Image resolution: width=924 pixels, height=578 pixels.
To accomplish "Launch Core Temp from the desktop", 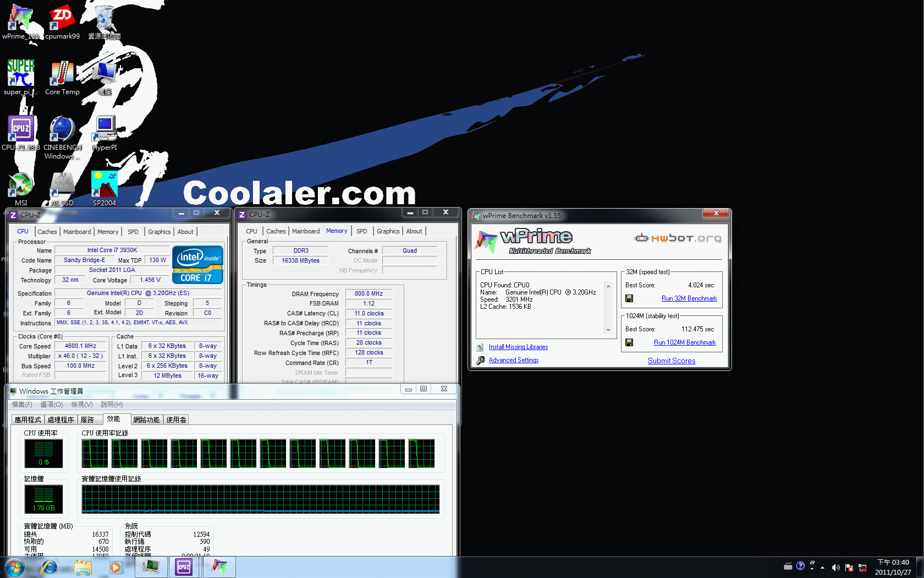I will (x=62, y=78).
